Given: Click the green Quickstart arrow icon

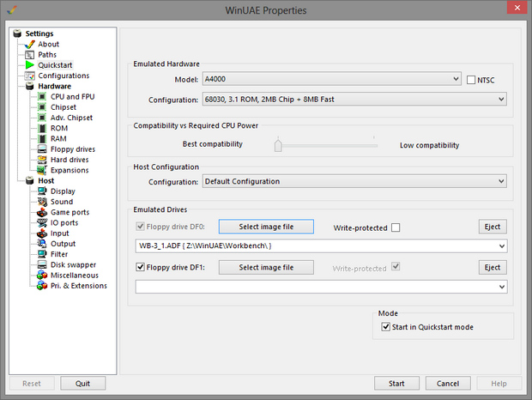Looking at the screenshot, I should click(x=30, y=64).
